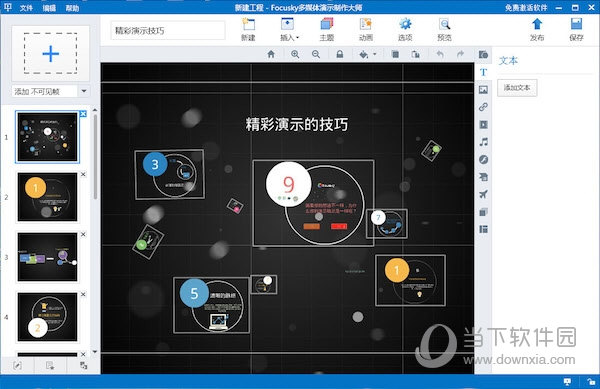The height and width of the screenshot is (389, 600).
Task: Expand the paint bucket fill dropdown arrow
Action: click(375, 54)
